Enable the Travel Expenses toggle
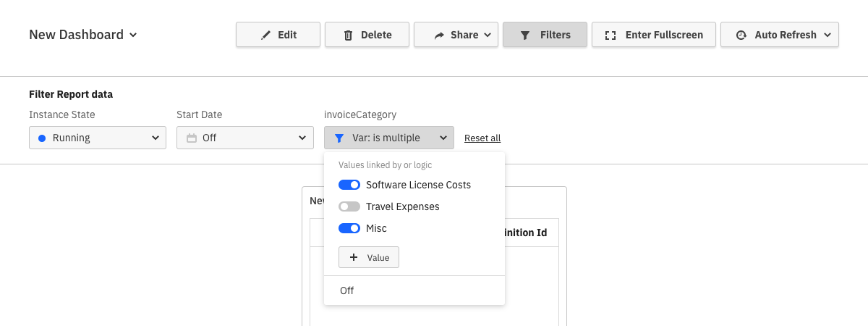Screen dimensions: 868x326 point(349,206)
